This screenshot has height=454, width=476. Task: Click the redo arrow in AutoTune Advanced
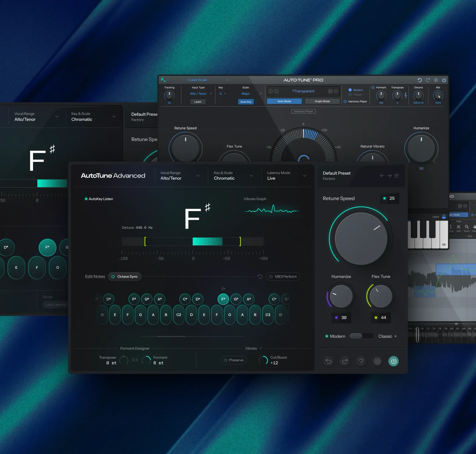345,361
